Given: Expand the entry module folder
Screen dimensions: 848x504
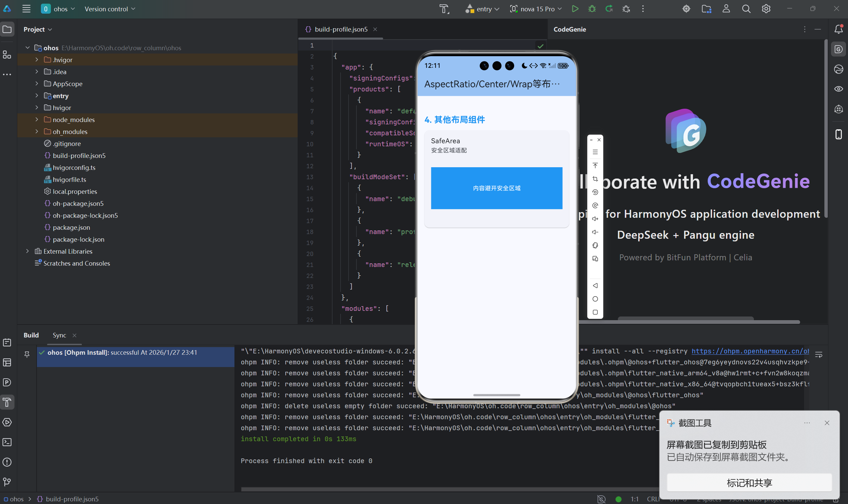Looking at the screenshot, I should [x=37, y=96].
